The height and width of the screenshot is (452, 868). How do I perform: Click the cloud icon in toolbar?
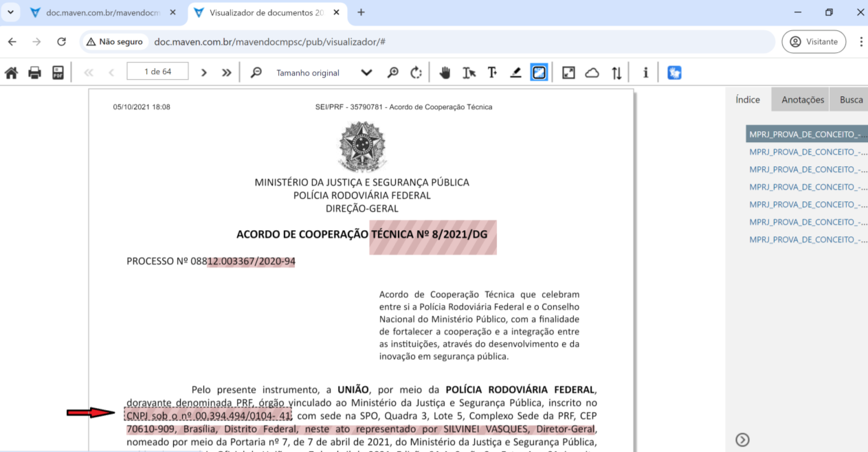[x=592, y=73]
